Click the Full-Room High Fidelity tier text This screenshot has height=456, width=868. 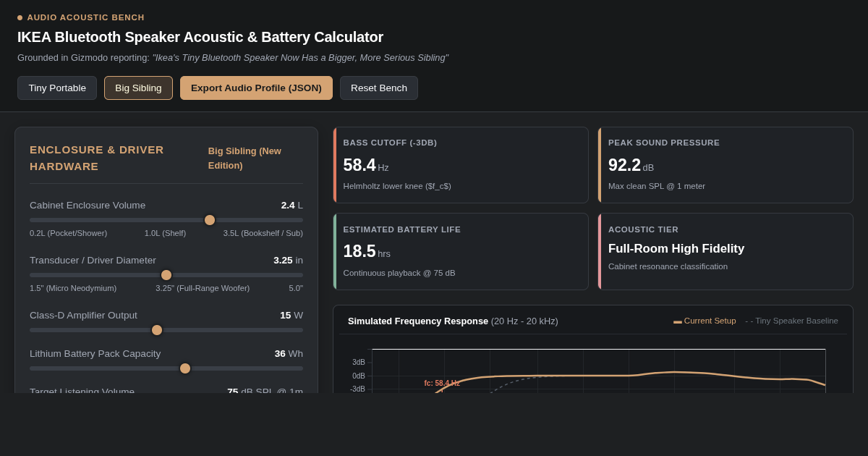676,248
